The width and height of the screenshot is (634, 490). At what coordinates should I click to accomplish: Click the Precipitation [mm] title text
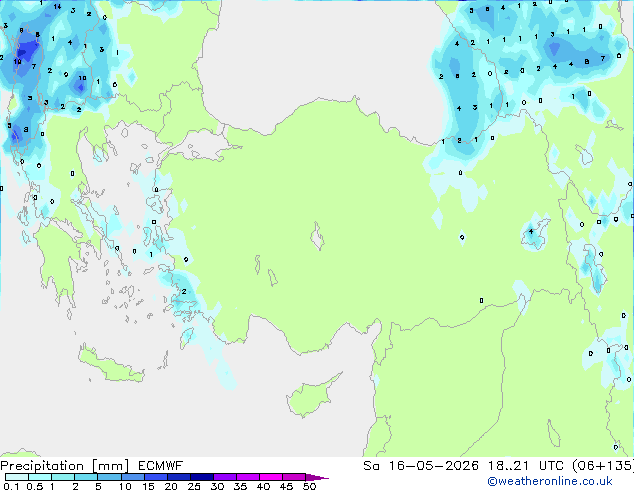coord(65,466)
